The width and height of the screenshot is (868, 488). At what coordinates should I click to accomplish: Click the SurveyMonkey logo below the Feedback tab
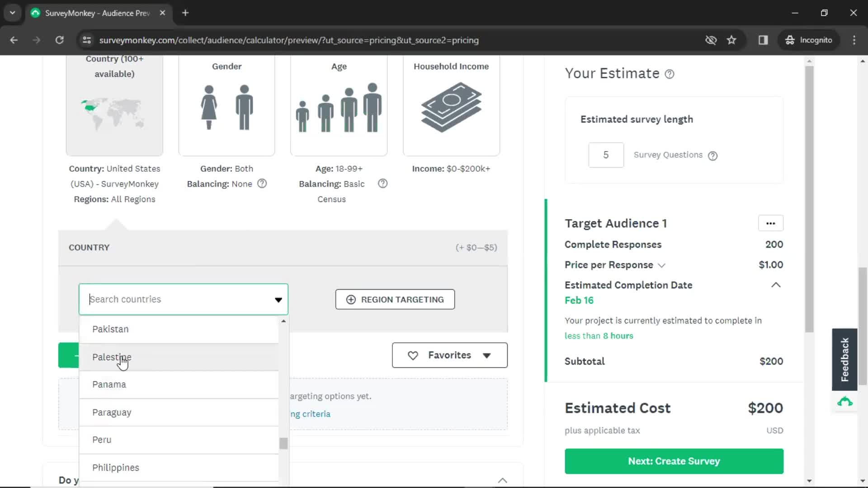844,402
